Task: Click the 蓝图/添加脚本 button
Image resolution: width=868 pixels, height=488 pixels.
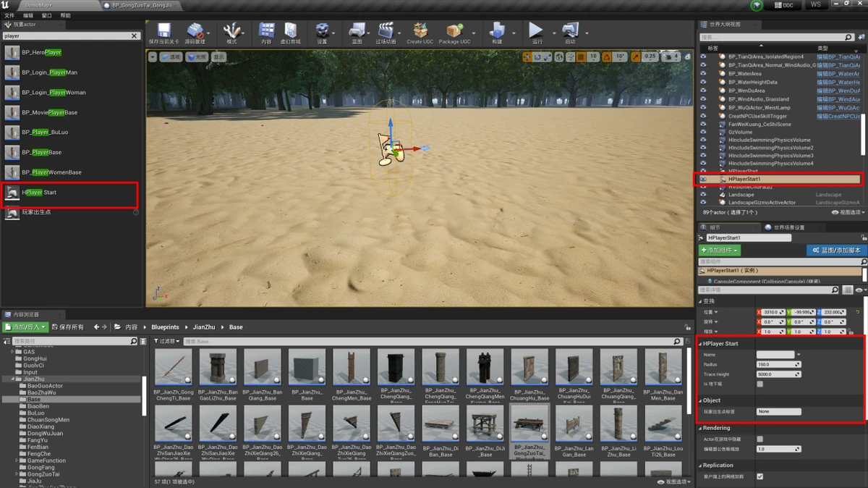Action: click(836, 251)
